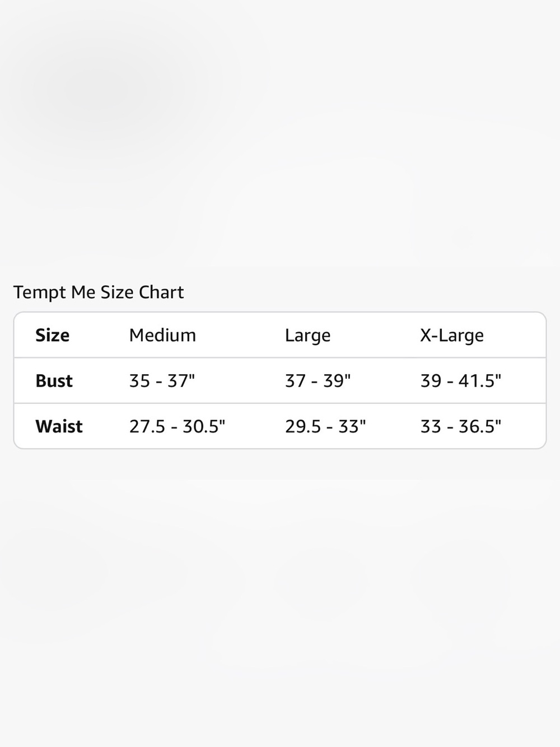Select the Bust row label

point(54,381)
